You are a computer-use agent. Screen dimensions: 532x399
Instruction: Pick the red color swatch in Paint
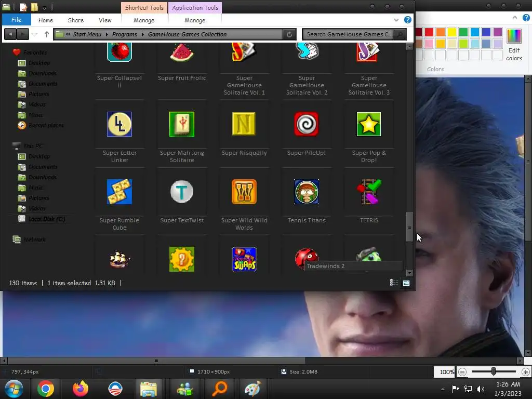(429, 32)
